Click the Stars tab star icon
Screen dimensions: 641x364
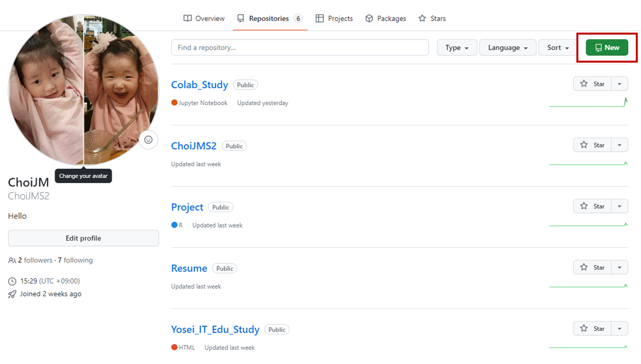click(422, 19)
